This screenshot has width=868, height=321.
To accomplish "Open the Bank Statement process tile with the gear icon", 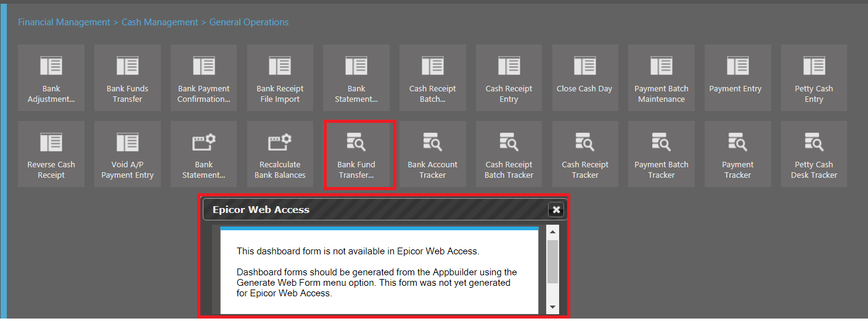I will (x=204, y=154).
